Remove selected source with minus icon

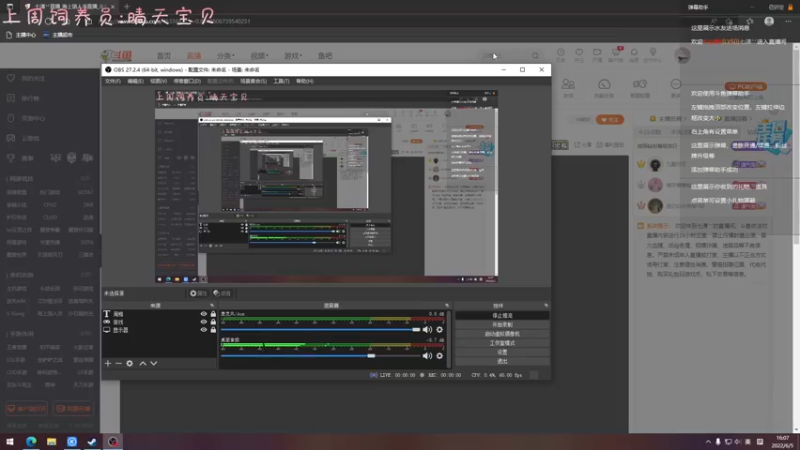coord(118,363)
